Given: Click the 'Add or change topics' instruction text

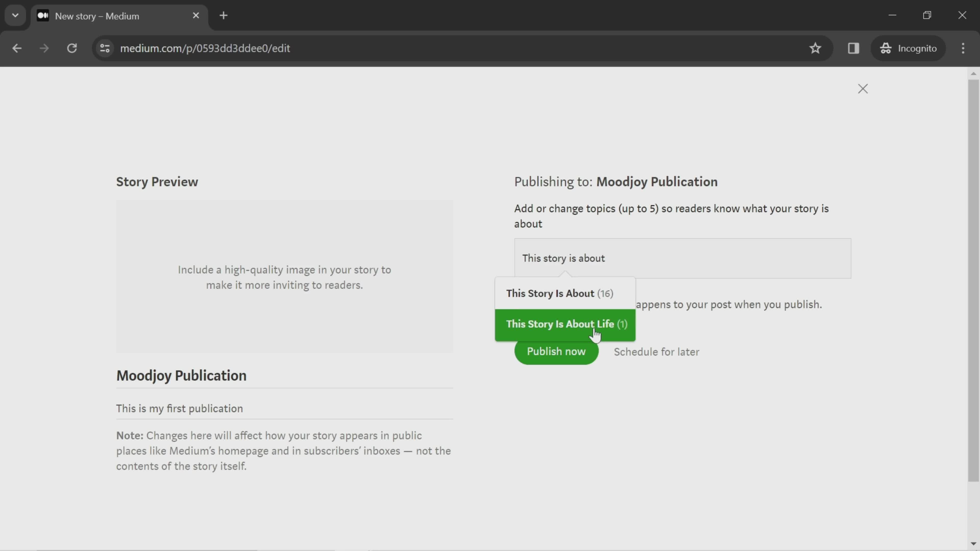Looking at the screenshot, I should [x=671, y=216].
